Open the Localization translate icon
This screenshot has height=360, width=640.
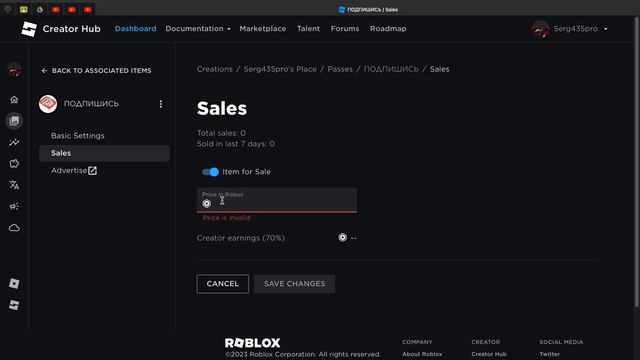pyautogui.click(x=14, y=185)
